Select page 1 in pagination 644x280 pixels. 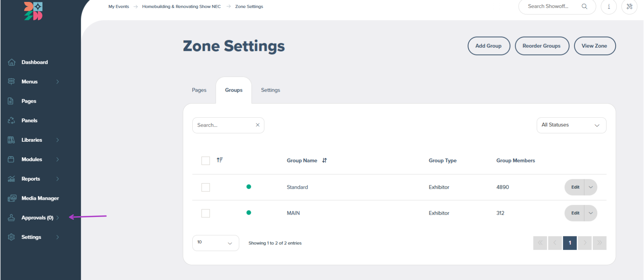tap(570, 243)
